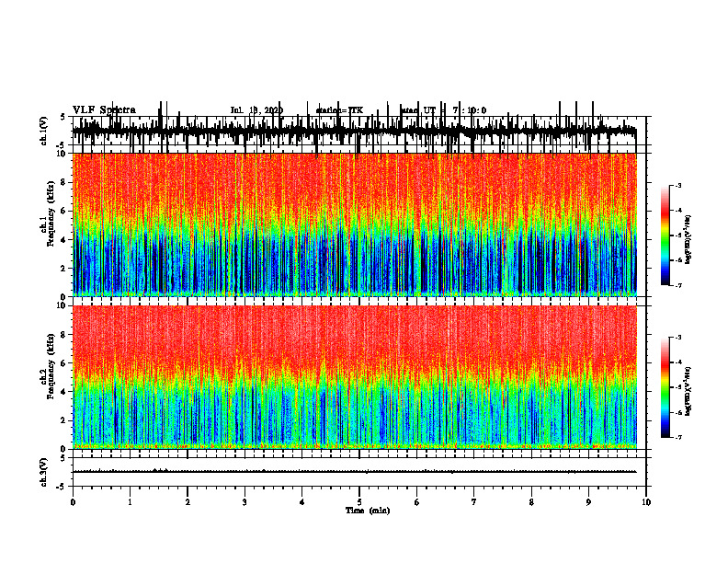Click the start UT 7:10:0 label

click(x=443, y=110)
